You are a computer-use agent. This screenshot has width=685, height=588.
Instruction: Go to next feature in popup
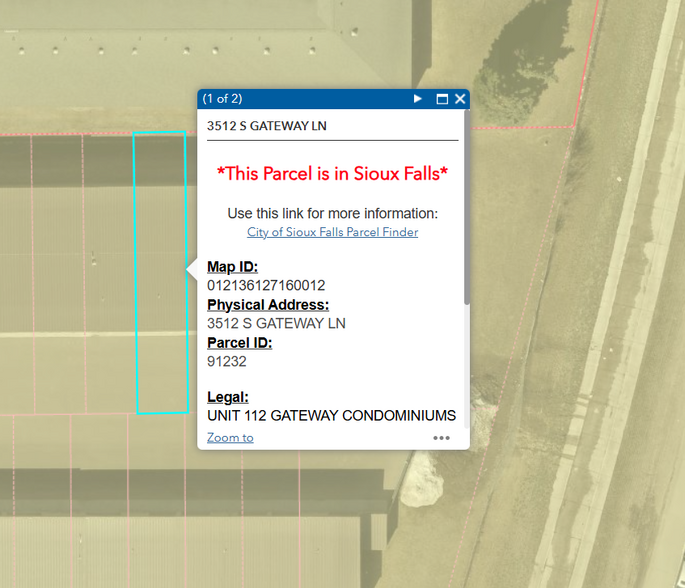coord(418,99)
